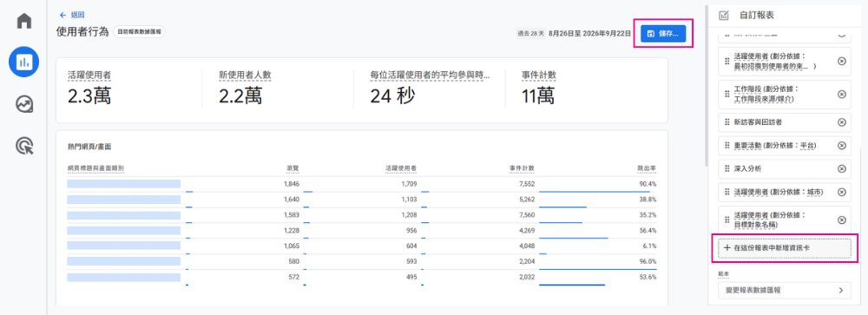This screenshot has height=315, width=868.
Task: Open the Explore icon in left sidebar
Action: (x=23, y=104)
